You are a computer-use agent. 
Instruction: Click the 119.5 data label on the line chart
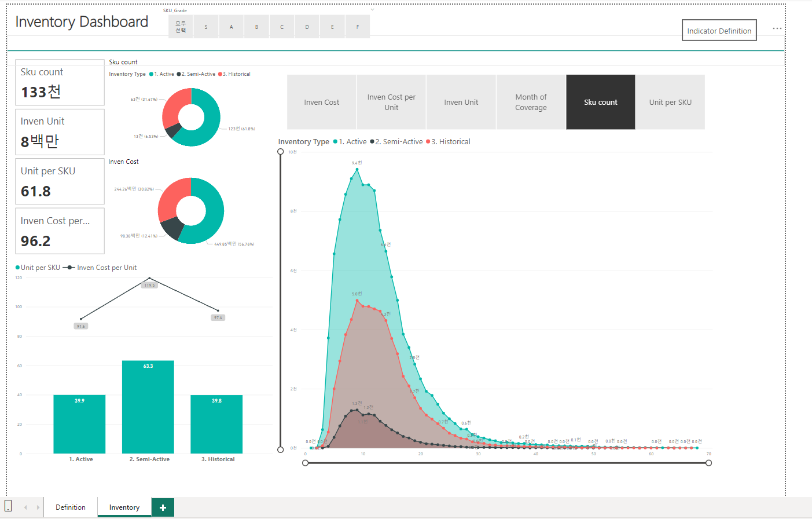click(150, 285)
